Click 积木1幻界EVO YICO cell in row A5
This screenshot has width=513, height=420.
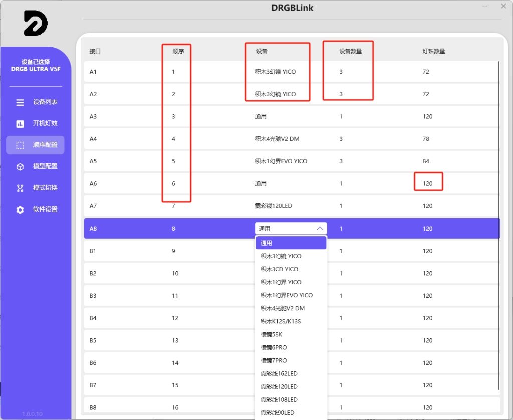281,161
